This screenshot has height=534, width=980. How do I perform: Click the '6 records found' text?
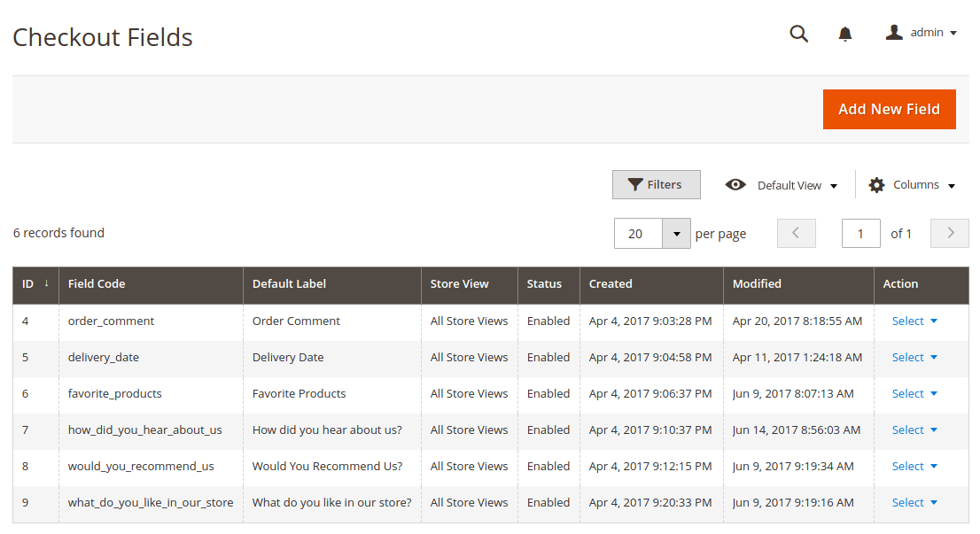point(58,233)
